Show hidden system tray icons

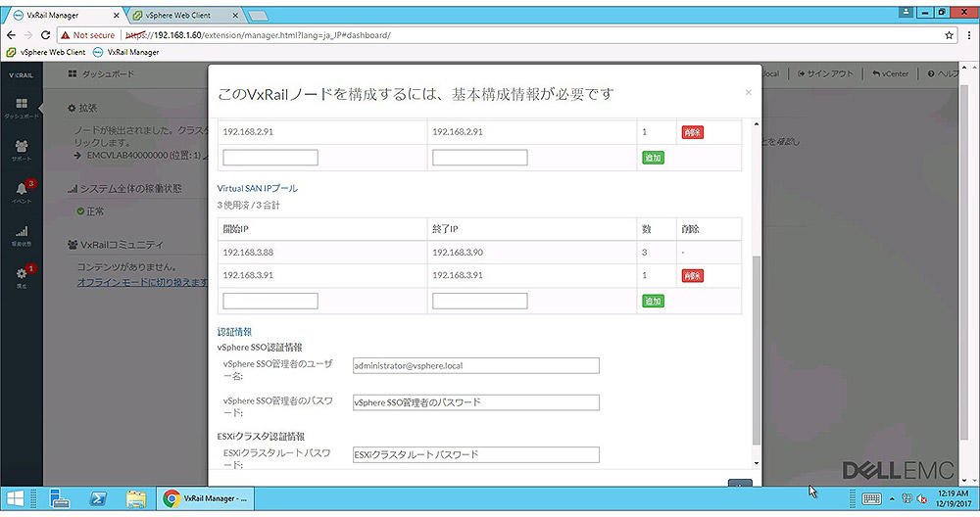[x=892, y=499]
